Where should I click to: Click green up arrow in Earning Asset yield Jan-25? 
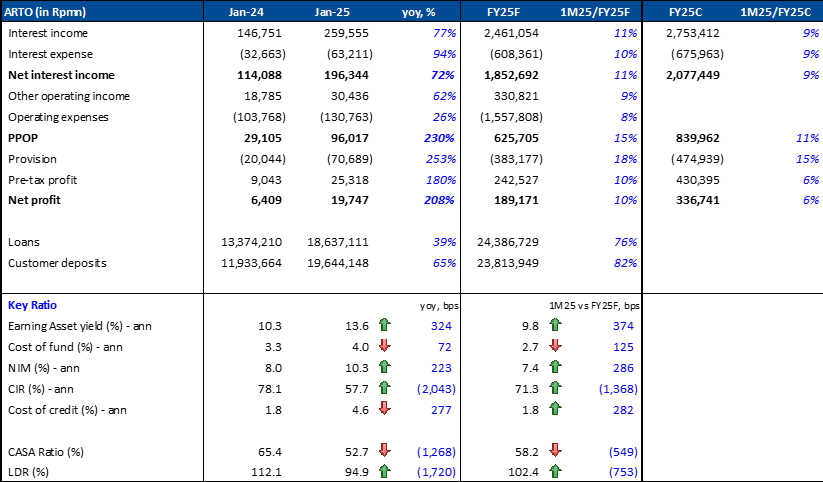[x=385, y=325]
